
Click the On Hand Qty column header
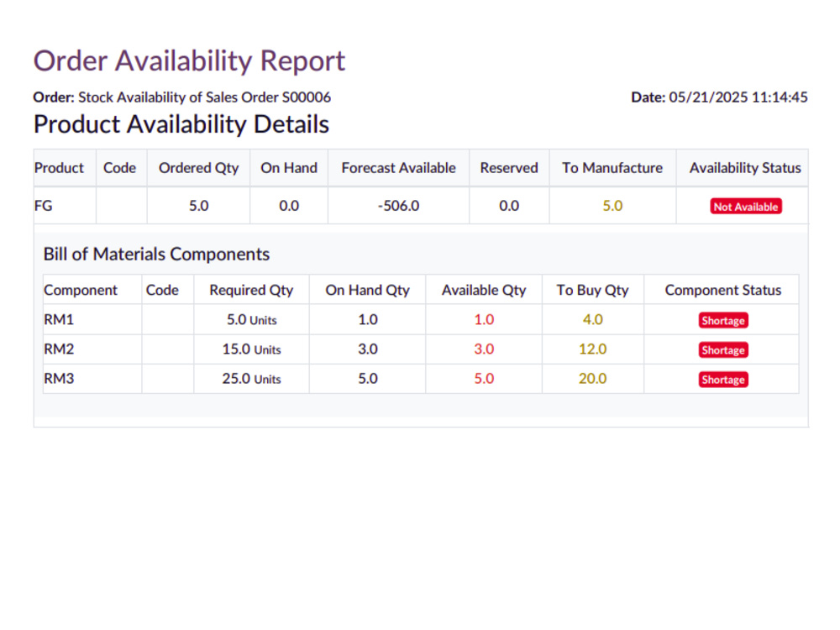(368, 291)
